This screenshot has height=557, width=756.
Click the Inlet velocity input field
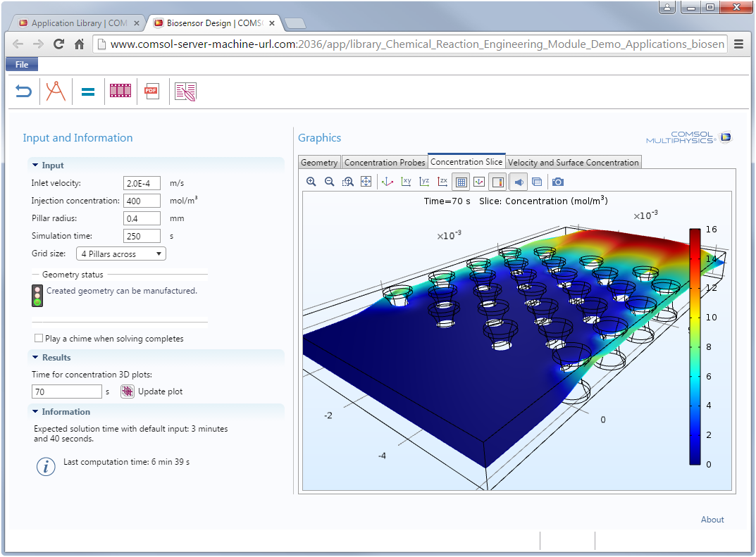(142, 183)
